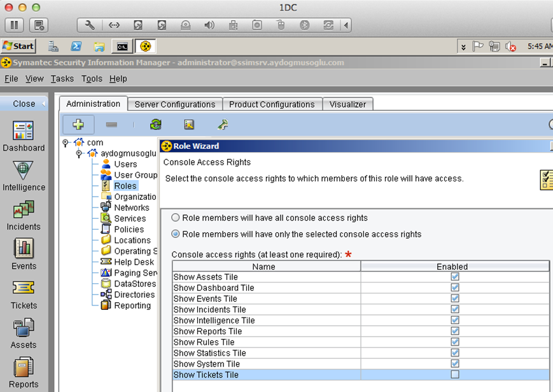The image size is (553, 392).
Task: Click the green Refresh icon in toolbar
Action: coord(155,125)
